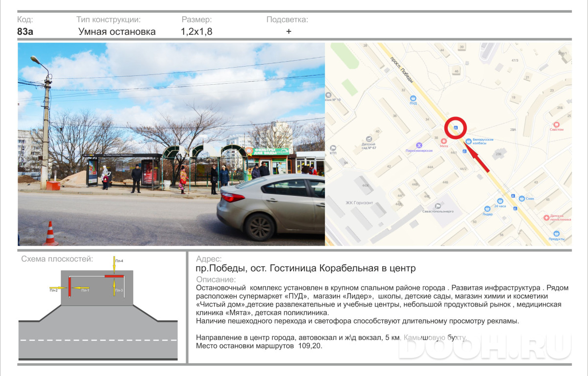Click yellow arrow above Пл-1 label
588x376 pixels.
click(81, 287)
